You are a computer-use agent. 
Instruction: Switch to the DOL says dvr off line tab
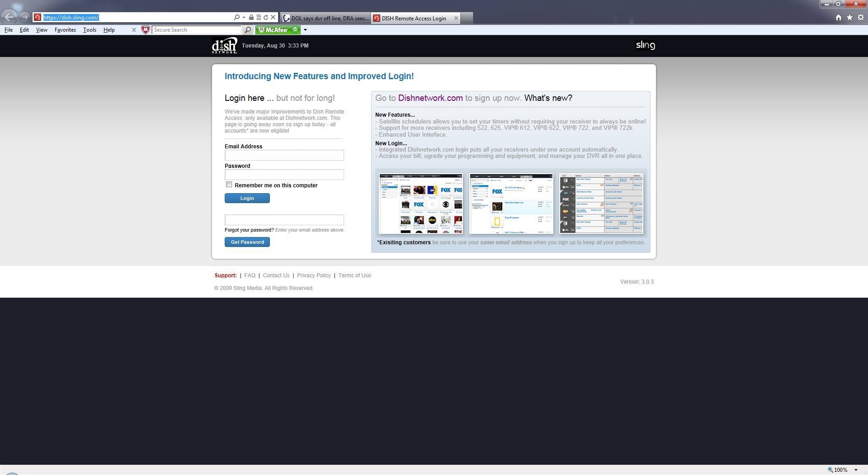(x=325, y=19)
